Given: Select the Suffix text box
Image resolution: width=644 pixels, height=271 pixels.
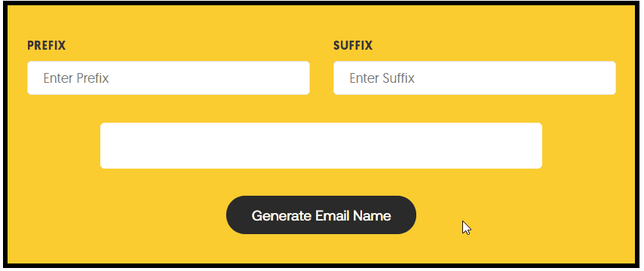Looking at the screenshot, I should [474, 78].
